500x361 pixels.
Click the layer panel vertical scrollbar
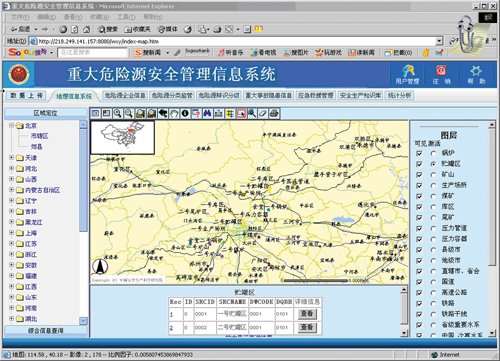[x=492, y=229]
